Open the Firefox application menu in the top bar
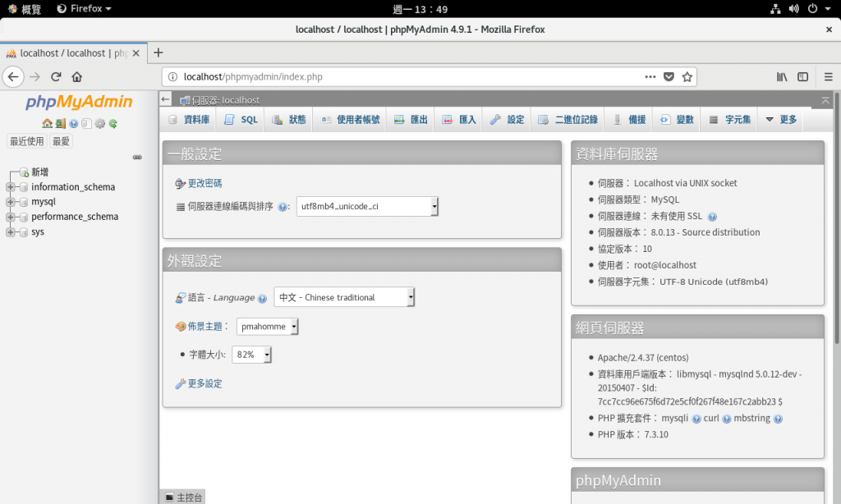The width and height of the screenshot is (841, 504). coord(85,8)
